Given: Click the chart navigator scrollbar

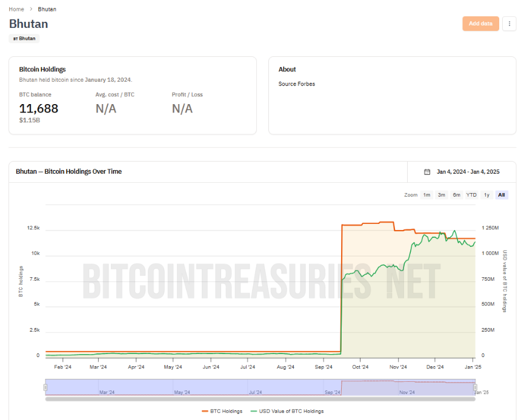Looking at the screenshot, I should tap(260, 399).
